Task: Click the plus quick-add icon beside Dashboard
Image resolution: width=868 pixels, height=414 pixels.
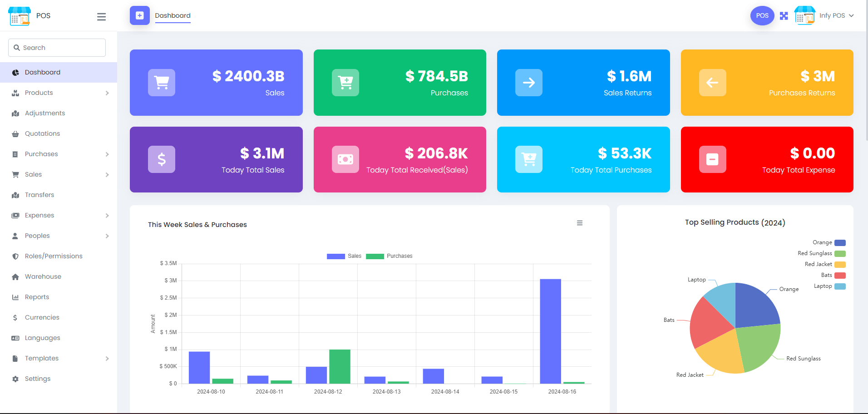Action: 140,15
